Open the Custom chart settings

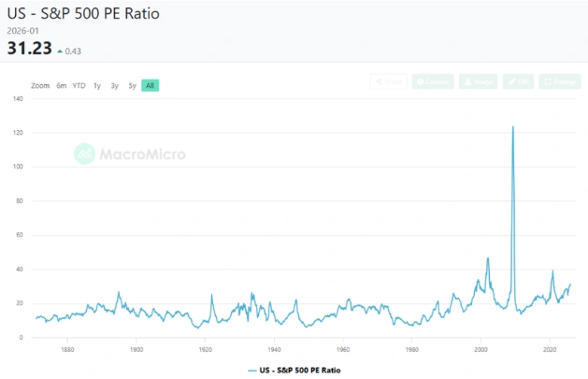click(433, 82)
